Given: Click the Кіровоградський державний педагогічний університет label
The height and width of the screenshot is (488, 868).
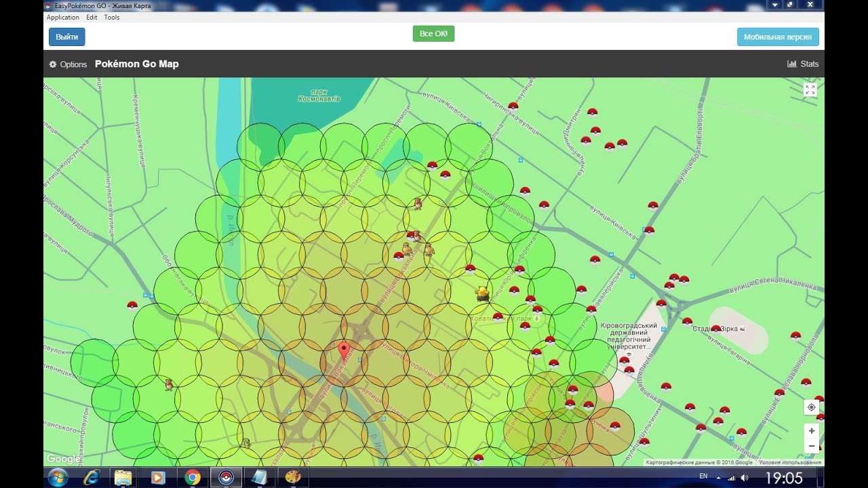Looking at the screenshot, I should pyautogui.click(x=629, y=336).
